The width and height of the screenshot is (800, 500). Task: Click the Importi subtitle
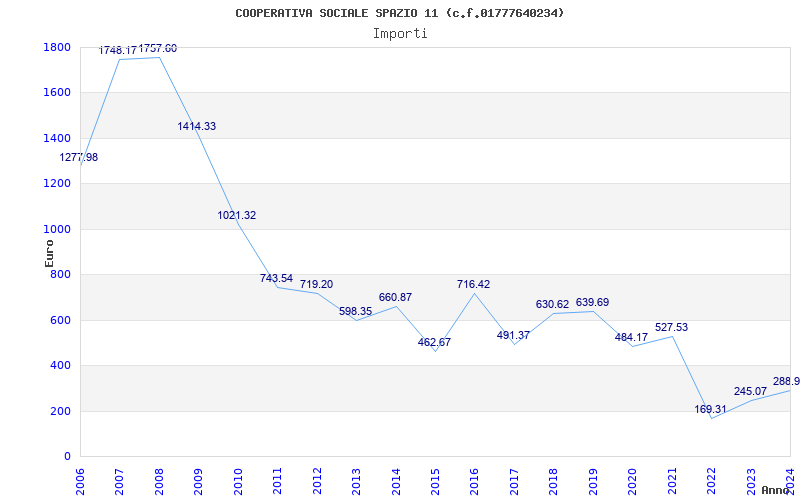tap(400, 33)
